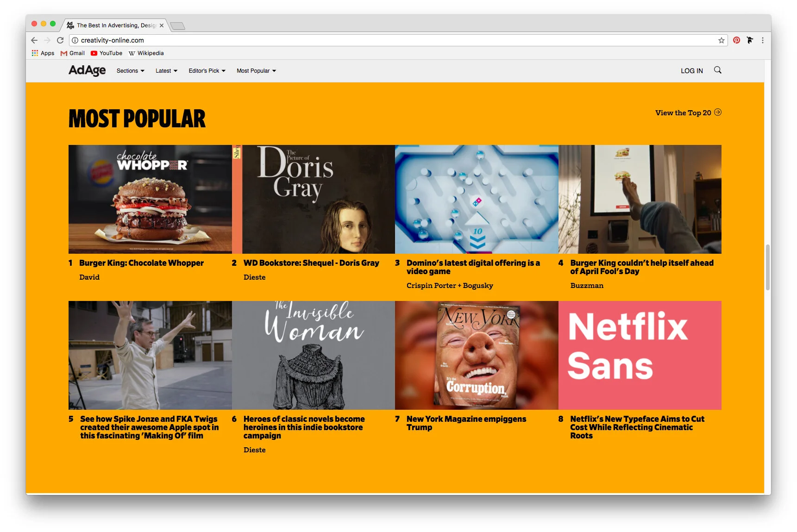Screen dimensions: 797x532
Task: Open the Gmail bookmark
Action: (x=73, y=53)
